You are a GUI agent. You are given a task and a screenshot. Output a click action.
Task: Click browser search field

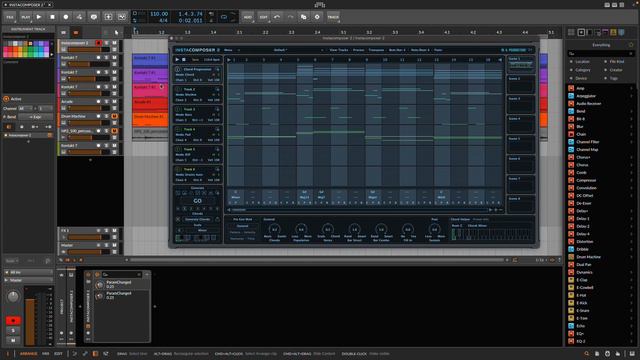tap(601, 53)
